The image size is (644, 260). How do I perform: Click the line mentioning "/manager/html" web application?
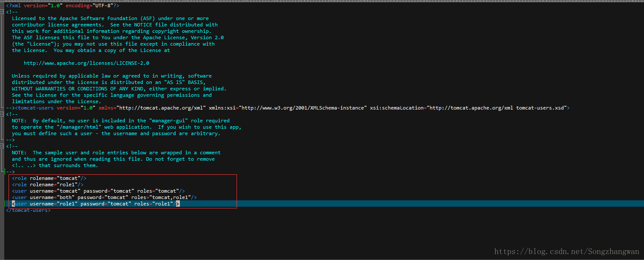click(127, 127)
